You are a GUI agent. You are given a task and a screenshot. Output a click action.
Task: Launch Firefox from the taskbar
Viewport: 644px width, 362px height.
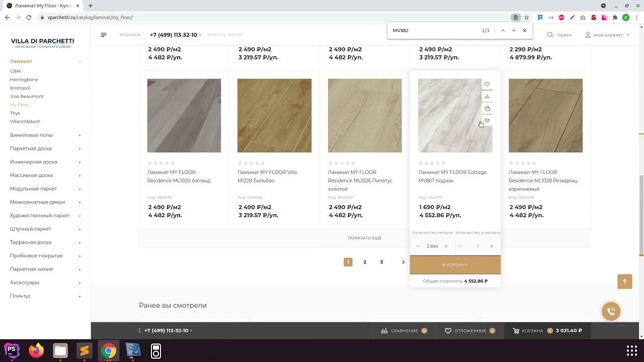36,350
